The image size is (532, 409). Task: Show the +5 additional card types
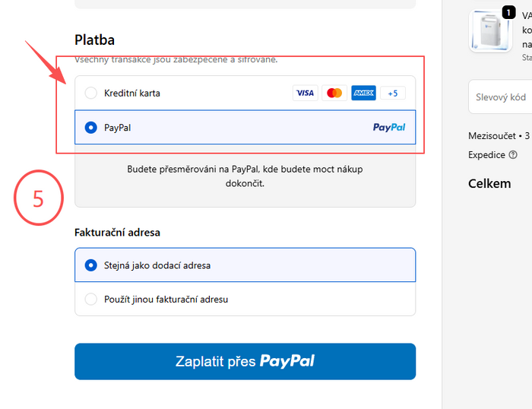(393, 93)
